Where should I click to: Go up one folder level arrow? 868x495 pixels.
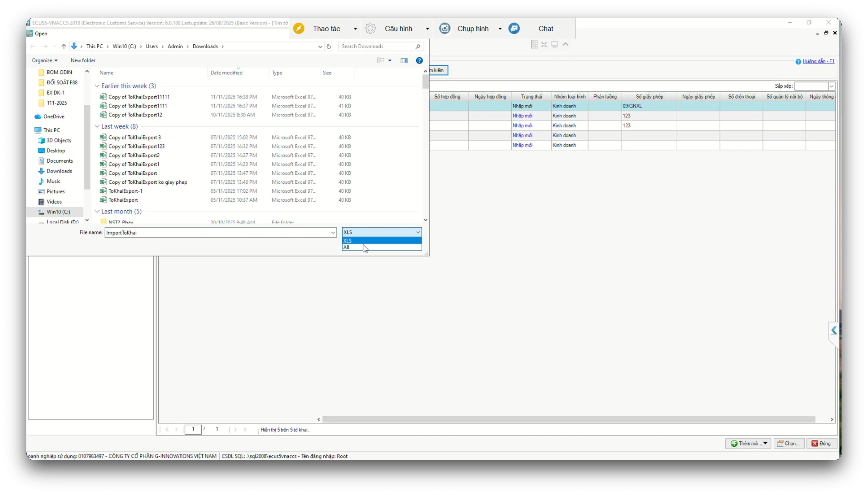click(64, 47)
